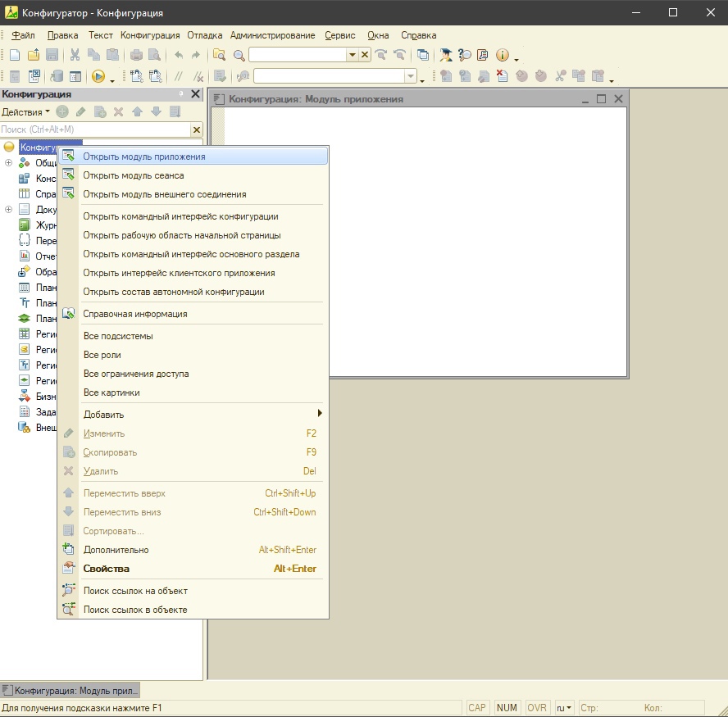Select the Отчеты tree item icon
The image size is (728, 717).
coord(24,256)
